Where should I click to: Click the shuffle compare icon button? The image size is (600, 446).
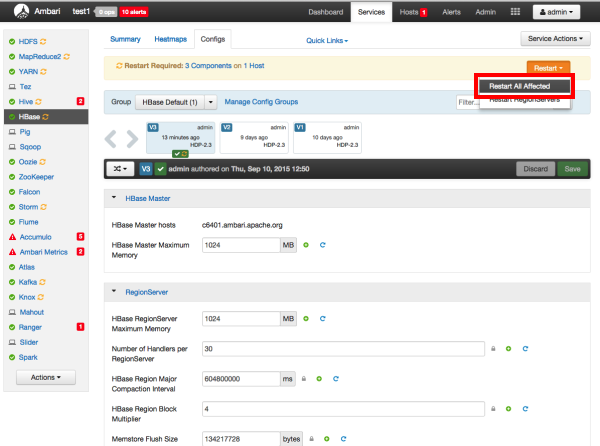click(121, 169)
